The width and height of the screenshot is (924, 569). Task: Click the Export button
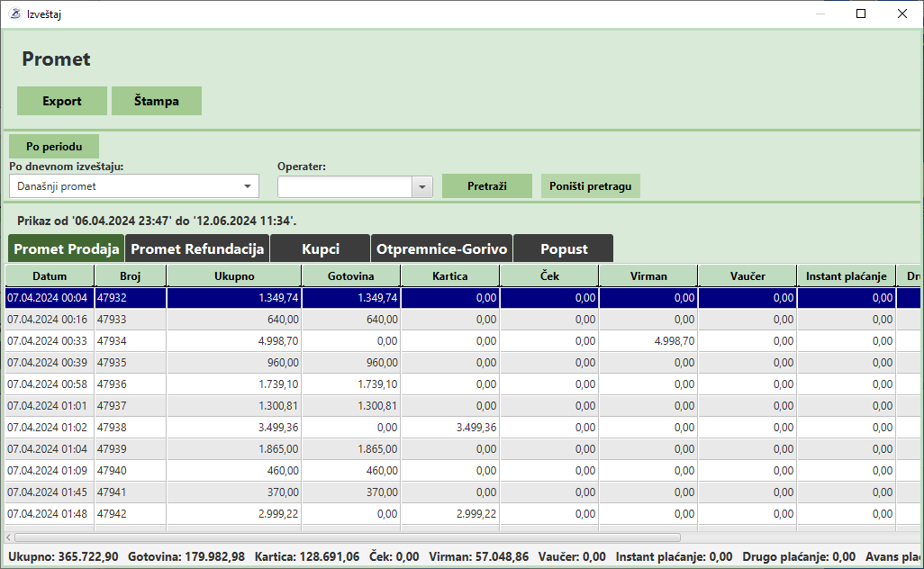62,101
